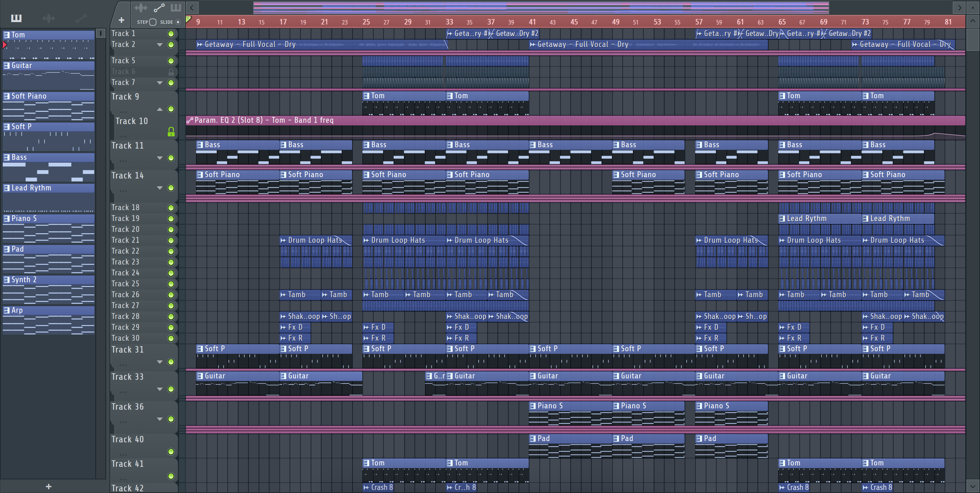Select automation clip focus icon

click(159, 7)
